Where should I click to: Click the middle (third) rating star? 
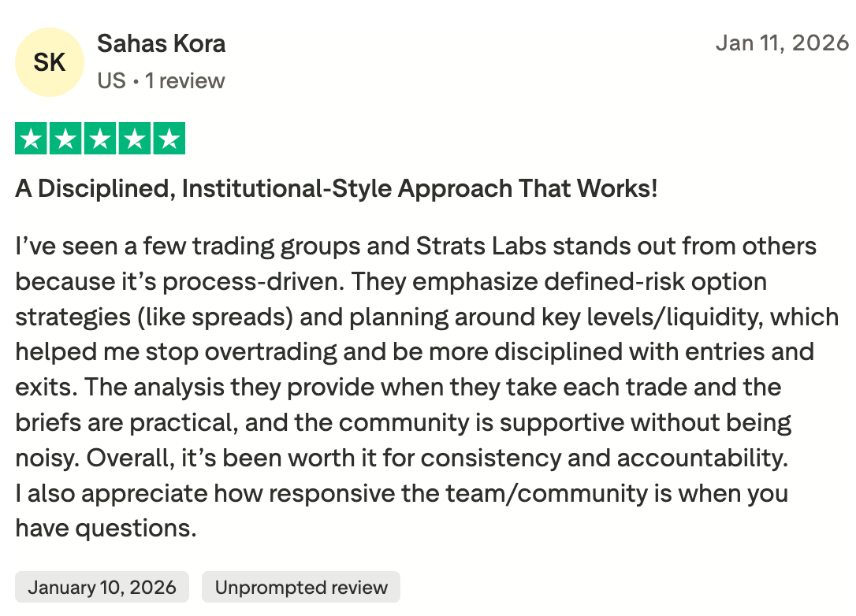(100, 139)
